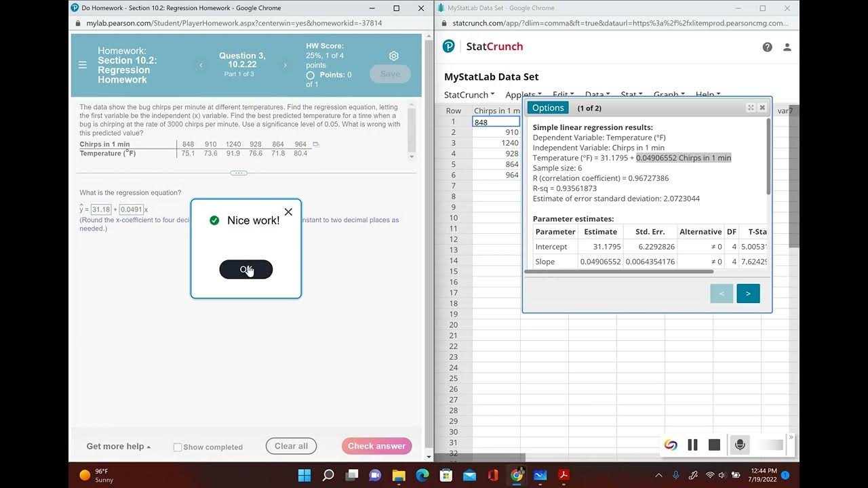Open the Data menu in StatCrunch
The width and height of the screenshot is (868, 488).
click(x=597, y=95)
